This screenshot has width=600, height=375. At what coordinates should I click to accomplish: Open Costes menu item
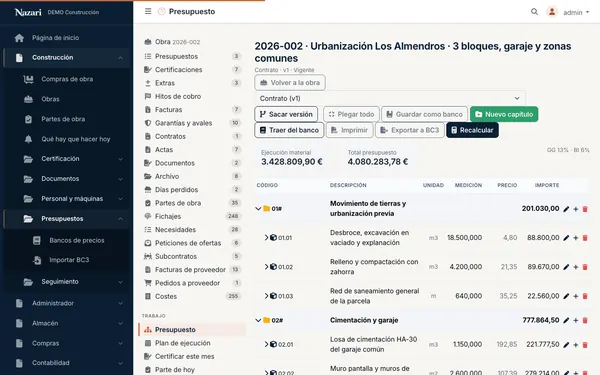click(192, 297)
